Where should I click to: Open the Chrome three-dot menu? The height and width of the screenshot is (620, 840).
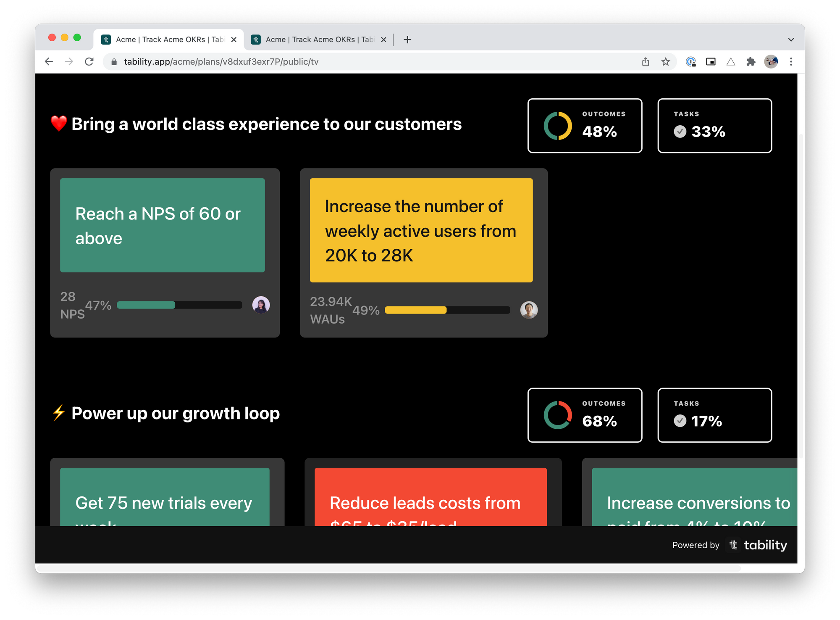coord(791,62)
